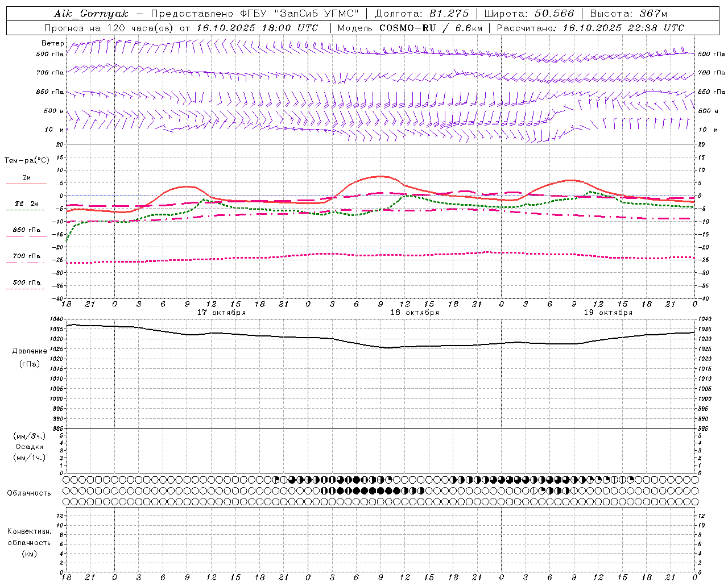Click the solid red line sample under "2м"

tap(26, 184)
